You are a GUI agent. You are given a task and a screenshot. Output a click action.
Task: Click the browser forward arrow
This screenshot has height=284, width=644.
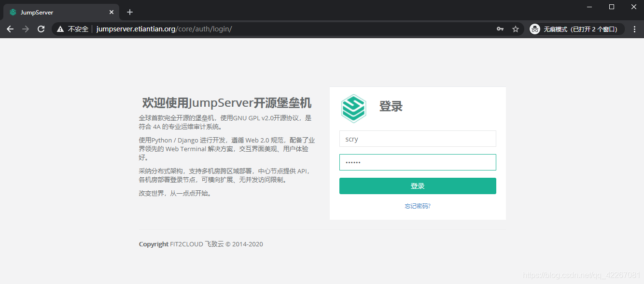point(26,29)
